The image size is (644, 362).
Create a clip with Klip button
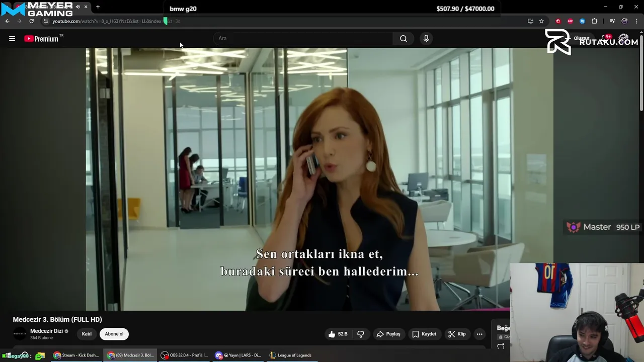coord(457,334)
